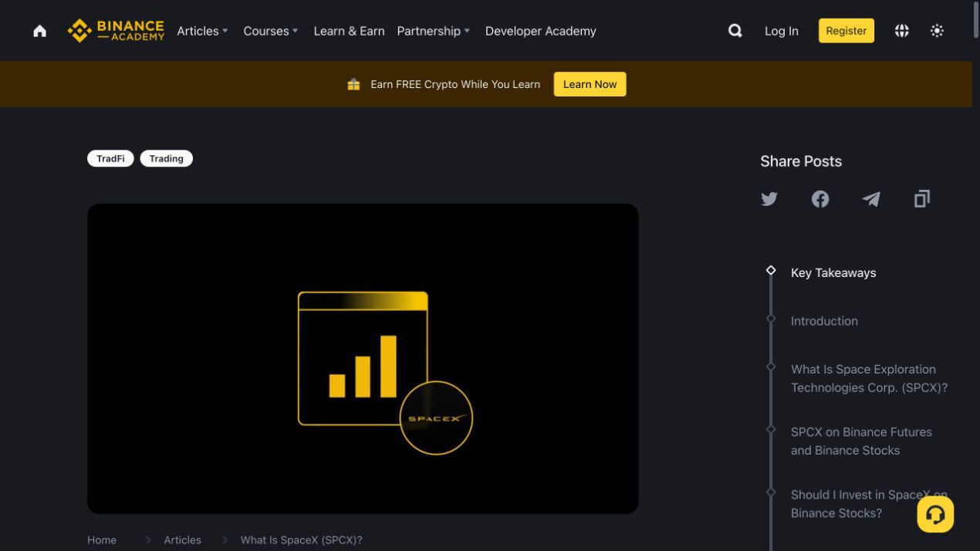Click the Earn FREE Crypto While You Learn text

pyautogui.click(x=455, y=84)
